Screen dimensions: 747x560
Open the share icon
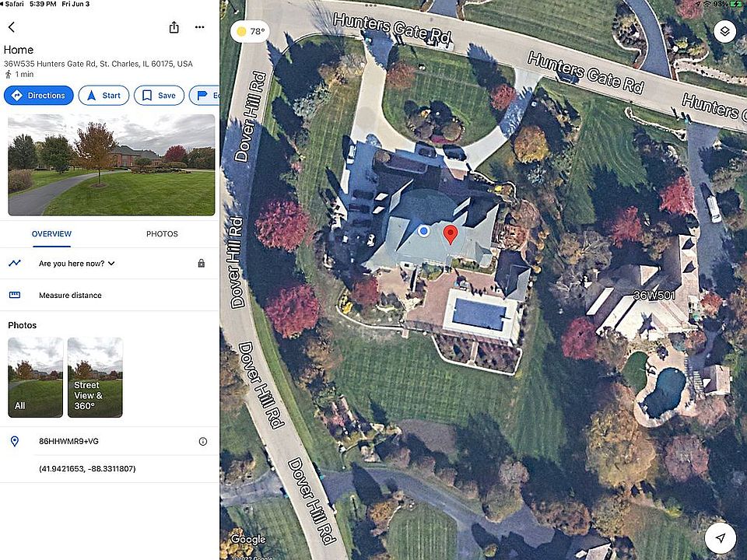tap(174, 27)
